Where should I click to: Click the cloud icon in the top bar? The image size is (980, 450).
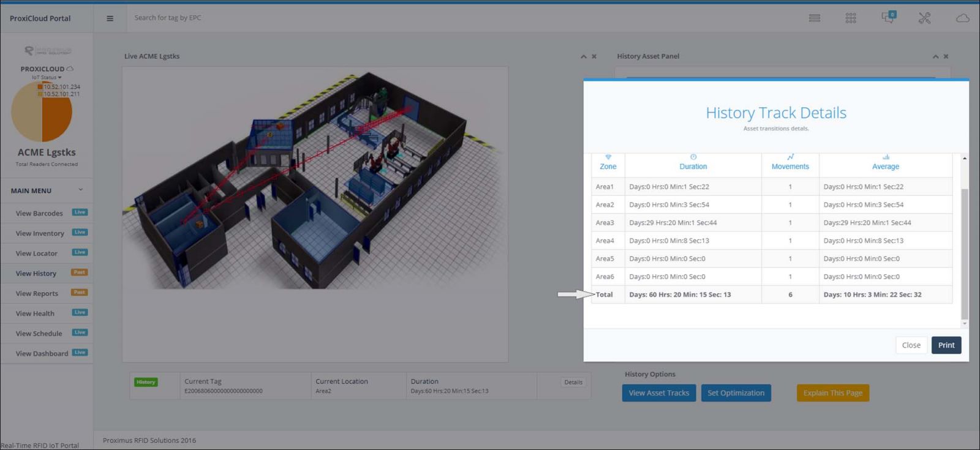coord(962,18)
